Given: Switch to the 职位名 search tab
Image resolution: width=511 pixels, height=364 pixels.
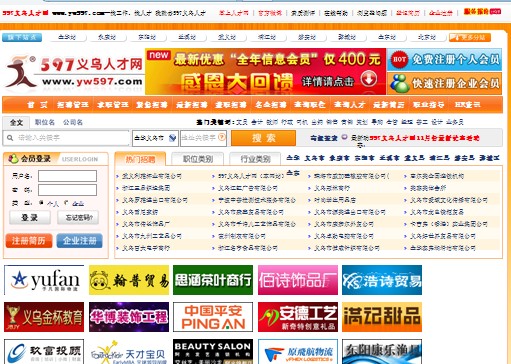Looking at the screenshot, I should click(x=45, y=122).
